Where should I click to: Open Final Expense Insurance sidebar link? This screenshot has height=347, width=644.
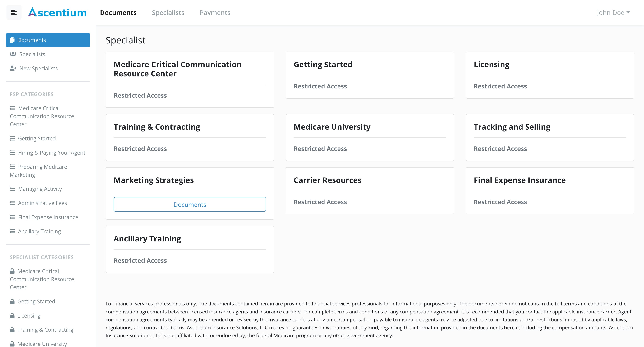coord(48,217)
